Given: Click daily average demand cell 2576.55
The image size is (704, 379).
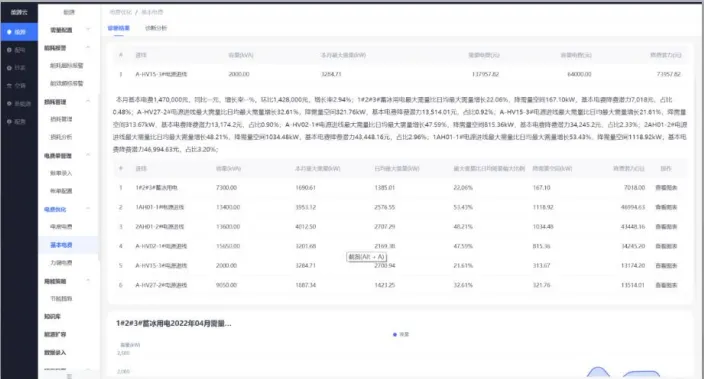Looking at the screenshot, I should tap(385, 207).
